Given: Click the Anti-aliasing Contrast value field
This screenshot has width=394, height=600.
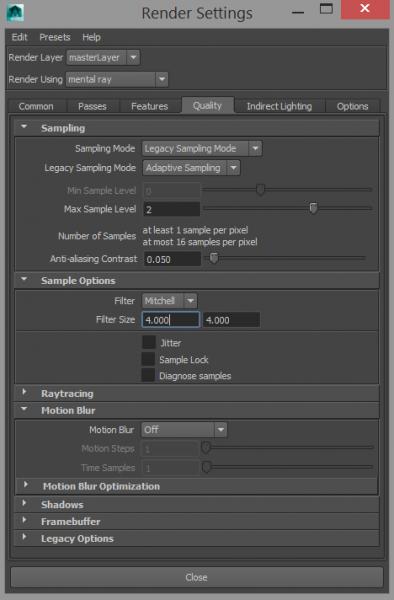Looking at the screenshot, I should [172, 259].
